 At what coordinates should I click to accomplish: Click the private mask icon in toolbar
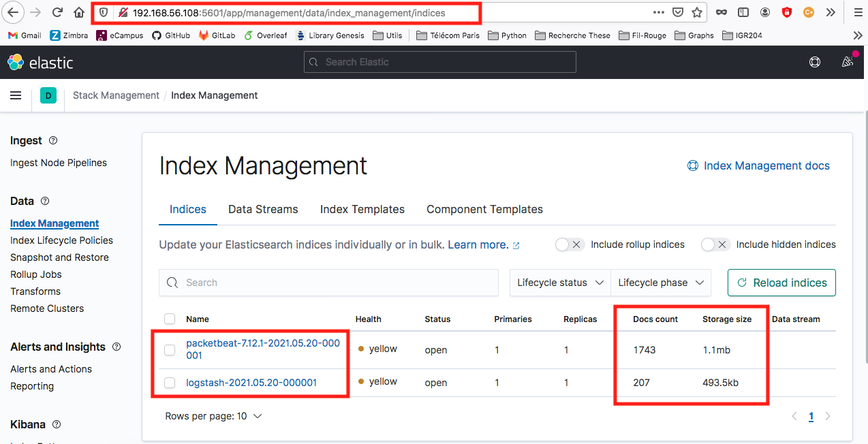721,12
